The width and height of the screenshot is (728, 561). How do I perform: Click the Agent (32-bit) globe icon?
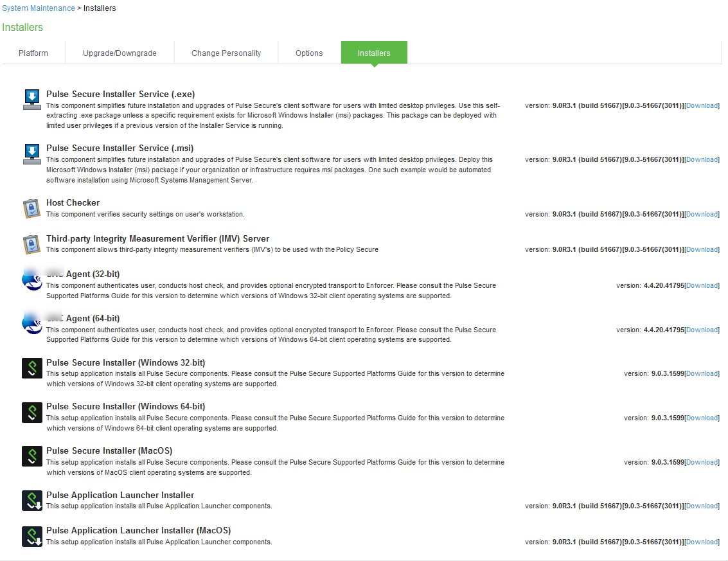click(31, 280)
